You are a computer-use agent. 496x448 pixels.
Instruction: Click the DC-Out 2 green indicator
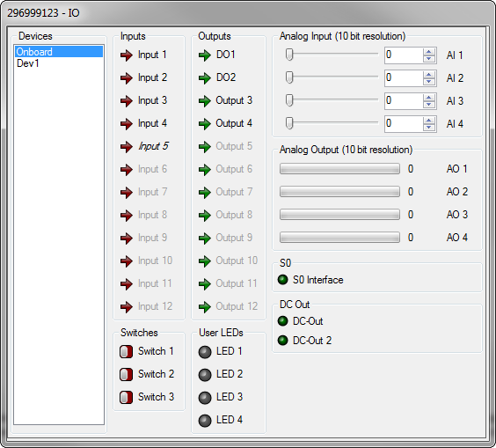pyautogui.click(x=283, y=341)
